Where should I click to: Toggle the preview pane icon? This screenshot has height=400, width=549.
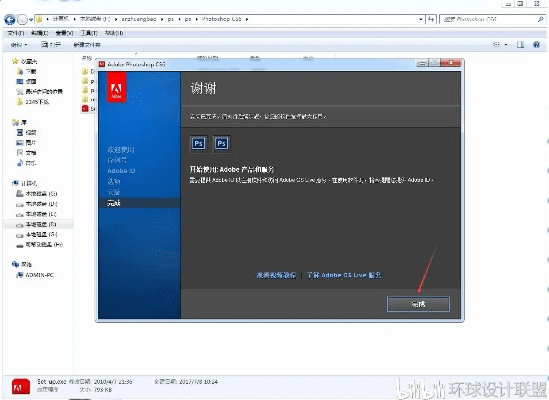(520, 44)
